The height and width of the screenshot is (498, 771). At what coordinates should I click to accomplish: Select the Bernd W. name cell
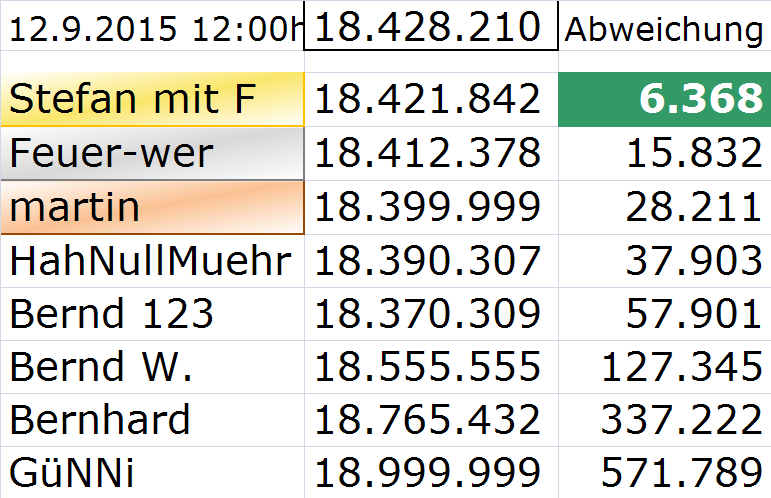click(152, 367)
